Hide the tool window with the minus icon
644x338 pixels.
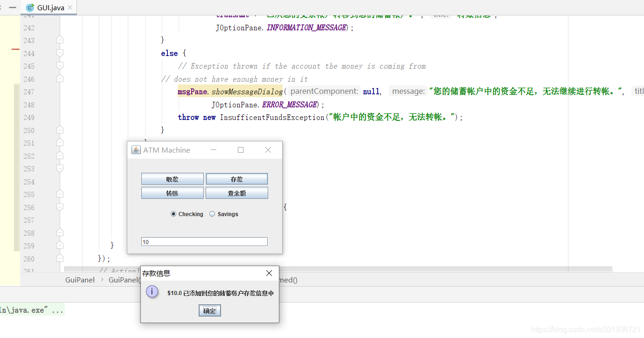pos(13,7)
